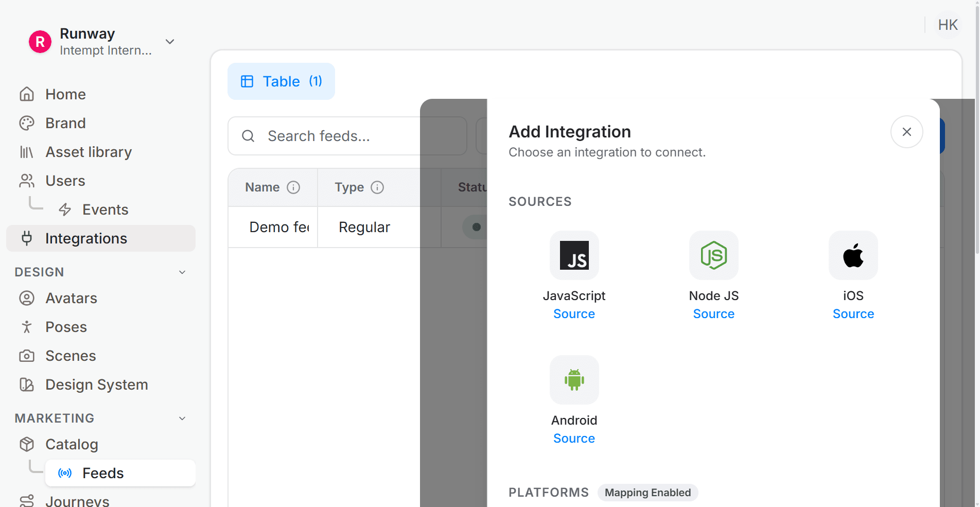This screenshot has width=980, height=507.
Task: Click the Design System icon
Action: pyautogui.click(x=27, y=384)
